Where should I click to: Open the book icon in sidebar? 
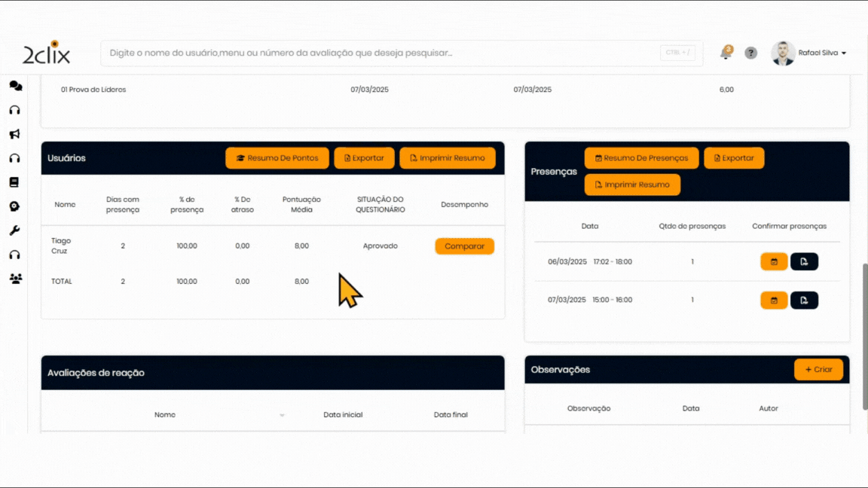point(14,182)
